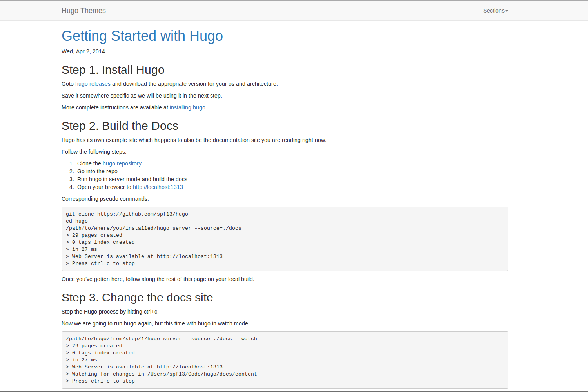Image resolution: width=588 pixels, height=392 pixels.
Task: Click the Step 1. Install Hugo heading
Action: pyautogui.click(x=113, y=70)
